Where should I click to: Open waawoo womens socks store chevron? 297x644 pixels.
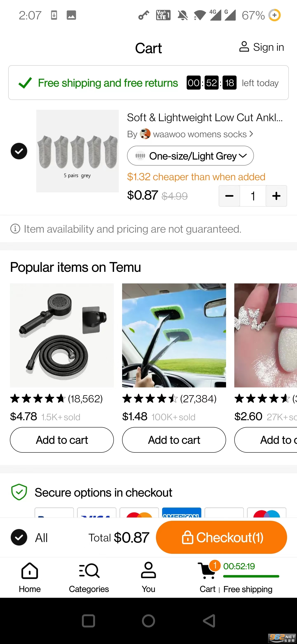[251, 134]
